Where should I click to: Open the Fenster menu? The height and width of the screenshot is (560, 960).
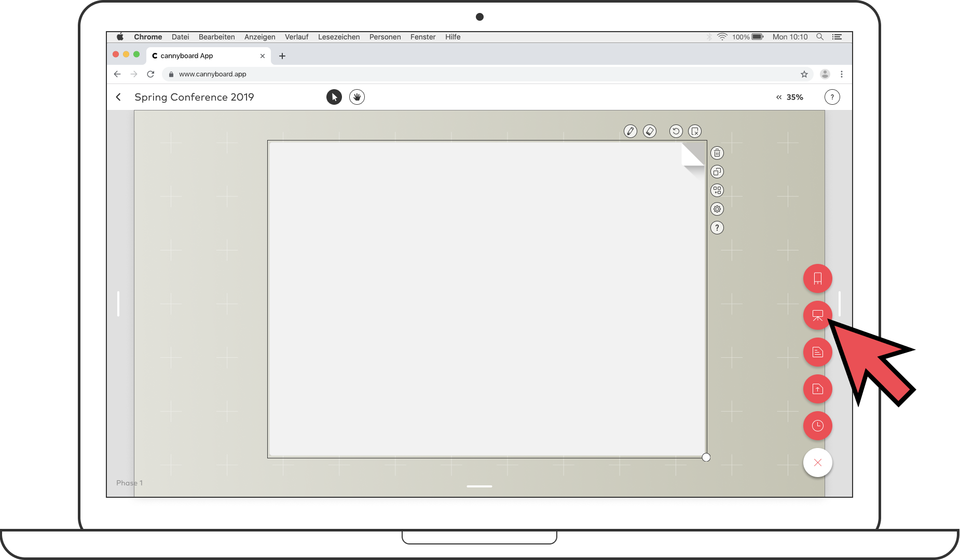point(423,37)
